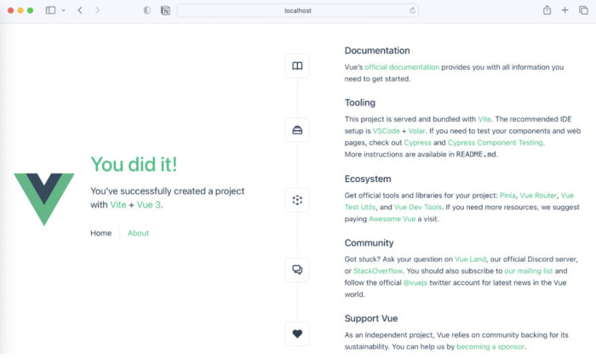
Task: Show the tab overview
Action: [x=583, y=10]
